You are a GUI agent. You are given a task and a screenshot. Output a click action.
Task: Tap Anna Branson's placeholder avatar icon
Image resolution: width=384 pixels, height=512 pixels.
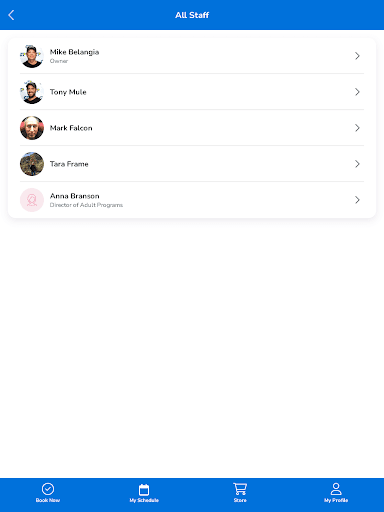32,200
